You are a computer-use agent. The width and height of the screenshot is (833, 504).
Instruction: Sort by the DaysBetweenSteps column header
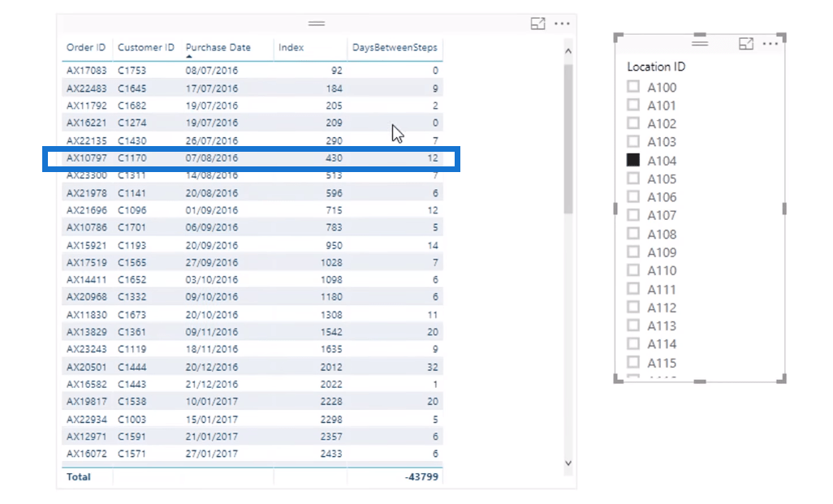(x=395, y=47)
